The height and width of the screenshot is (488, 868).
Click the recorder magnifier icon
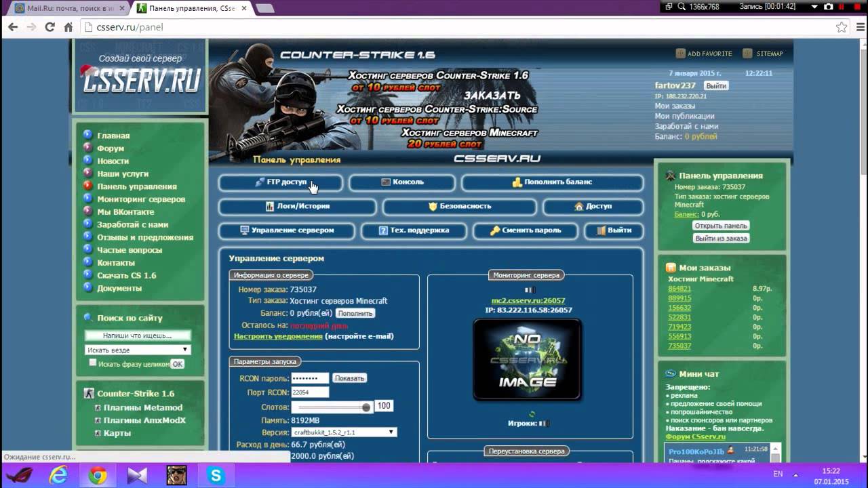pos(680,6)
